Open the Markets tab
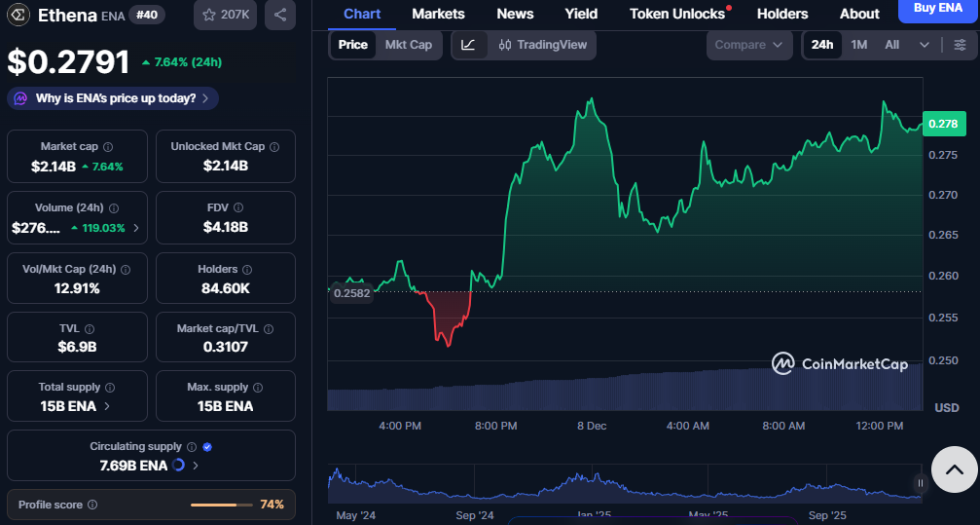 438,14
